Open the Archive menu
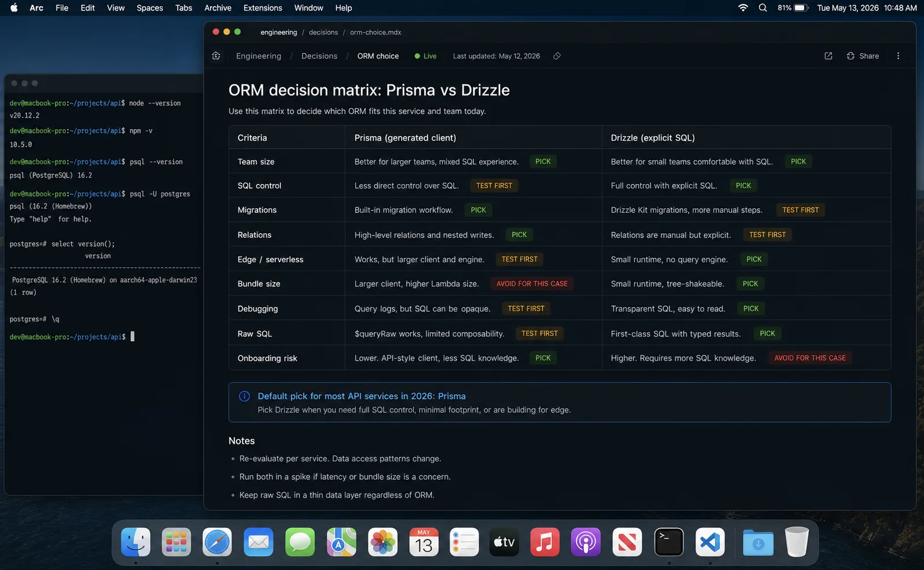Image resolution: width=924 pixels, height=570 pixels. pos(218,8)
